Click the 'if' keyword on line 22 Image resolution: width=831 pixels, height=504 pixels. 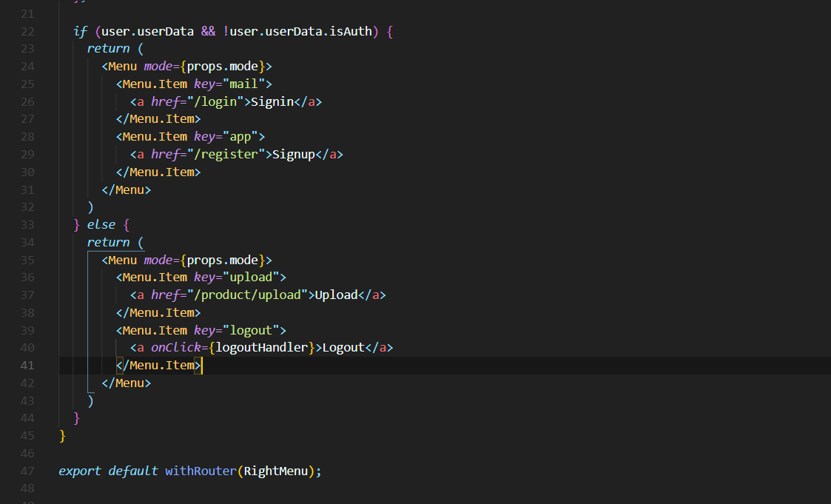point(80,31)
